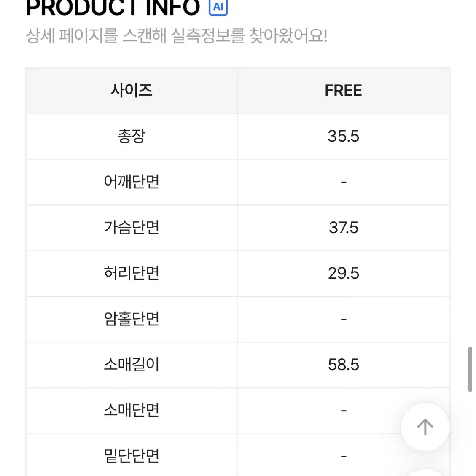This screenshot has height=476, width=476.
Task: Select the vertical scrollbar thumb
Action: pyautogui.click(x=470, y=369)
